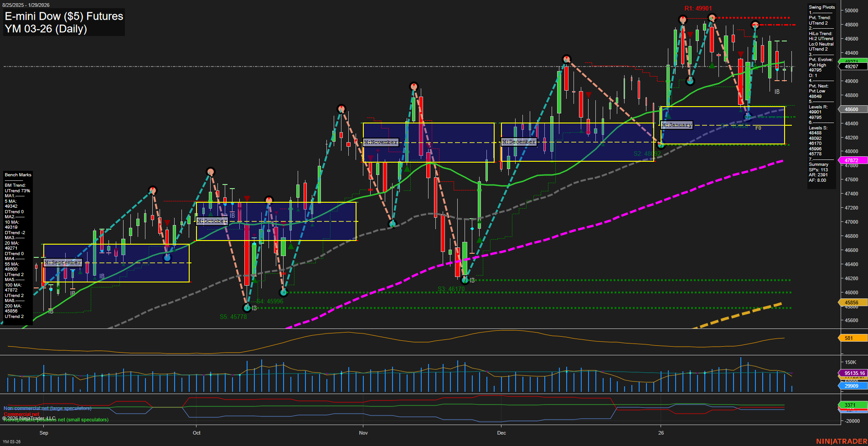Select the blue pivot-low circle marker in September

pos(167,257)
